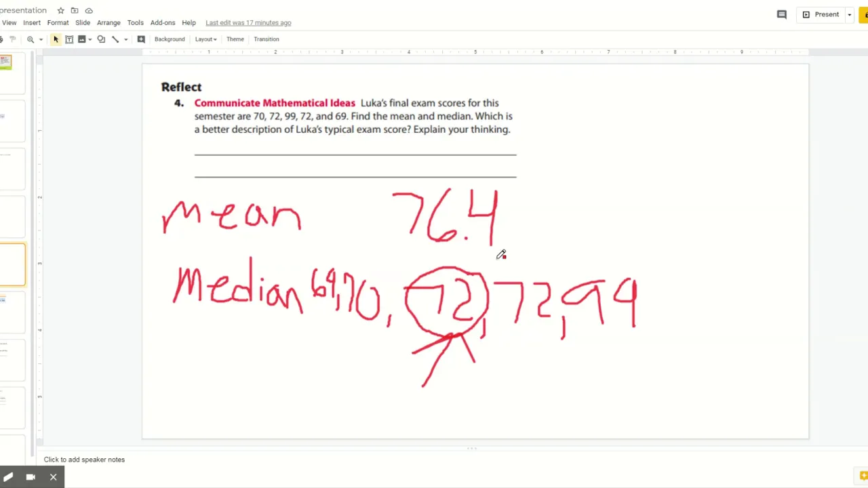The image size is (868, 488).
Task: Open the Tools menu
Action: 135,22
